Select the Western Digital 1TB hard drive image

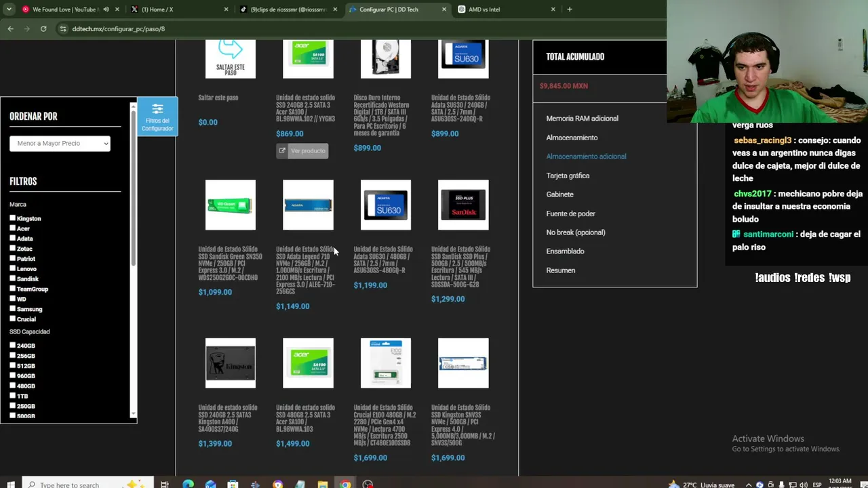(386, 59)
